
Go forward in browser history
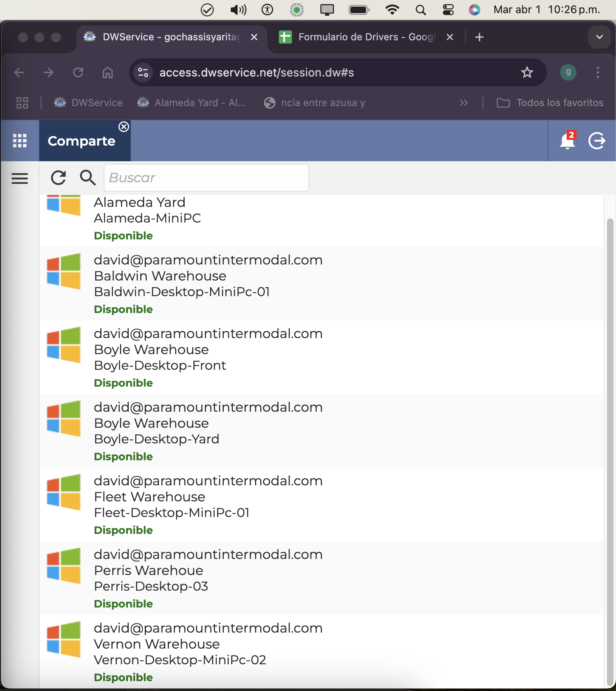click(x=49, y=72)
